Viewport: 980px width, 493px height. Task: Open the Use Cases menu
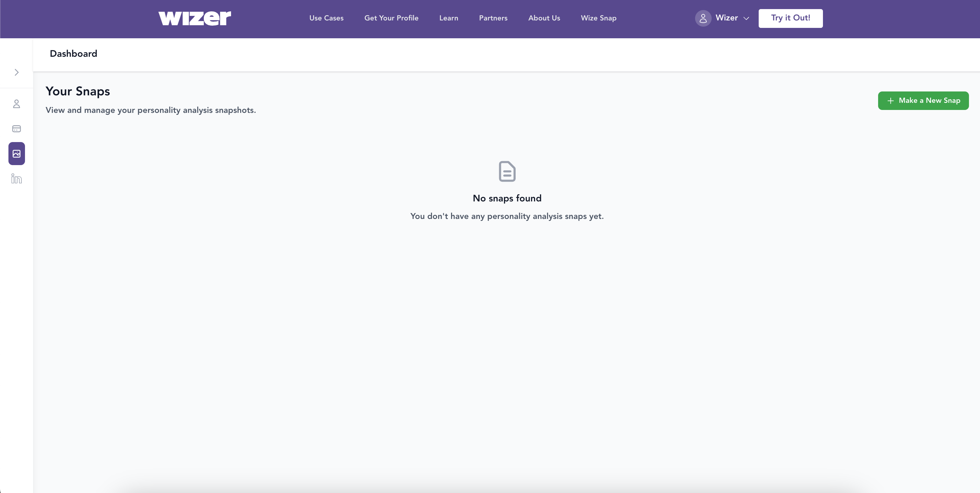tap(326, 18)
